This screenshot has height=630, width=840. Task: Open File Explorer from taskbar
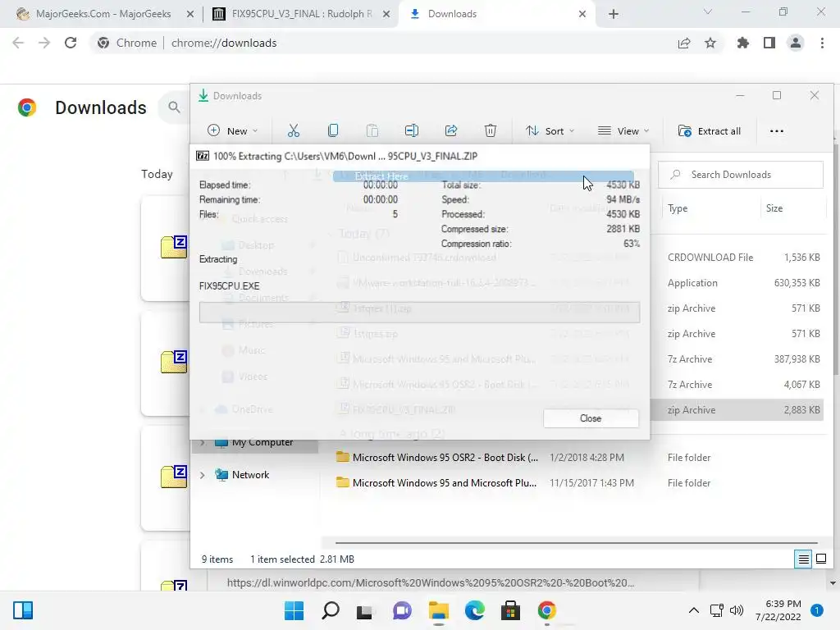438,610
